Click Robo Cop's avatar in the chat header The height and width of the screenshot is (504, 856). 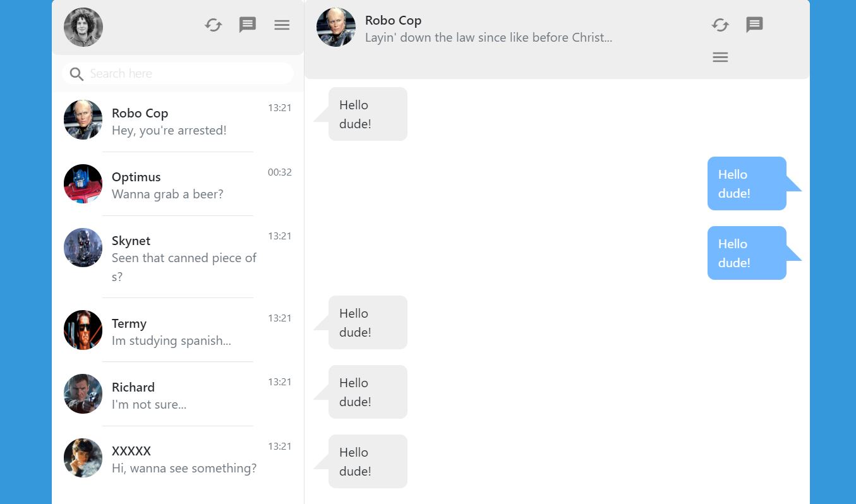pos(335,27)
